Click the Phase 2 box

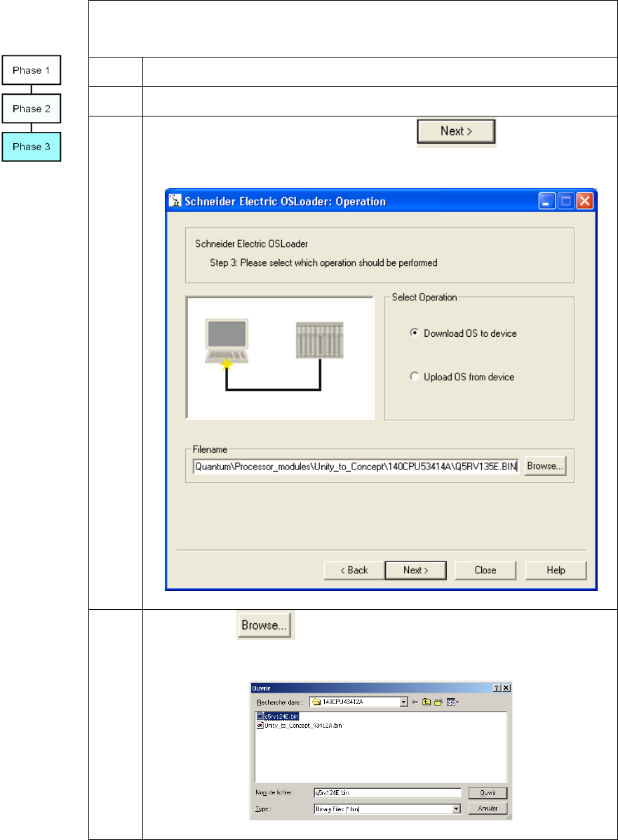coord(32,109)
